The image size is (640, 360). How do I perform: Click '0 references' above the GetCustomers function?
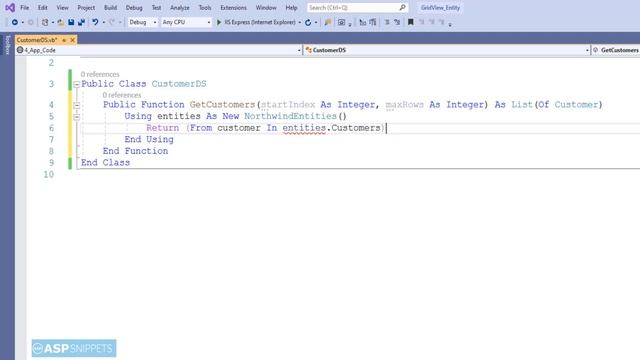pyautogui.click(x=122, y=95)
